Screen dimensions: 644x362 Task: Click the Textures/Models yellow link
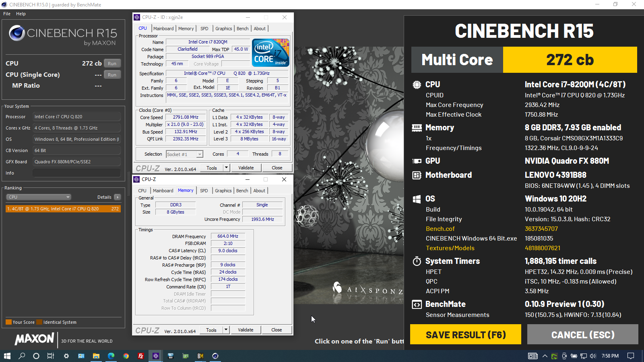(x=450, y=248)
